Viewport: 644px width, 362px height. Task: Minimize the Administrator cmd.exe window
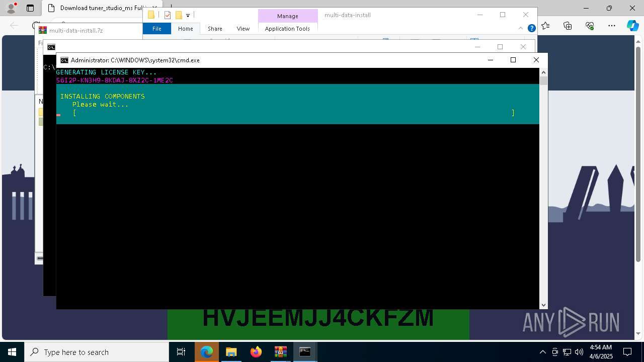pos(491,60)
